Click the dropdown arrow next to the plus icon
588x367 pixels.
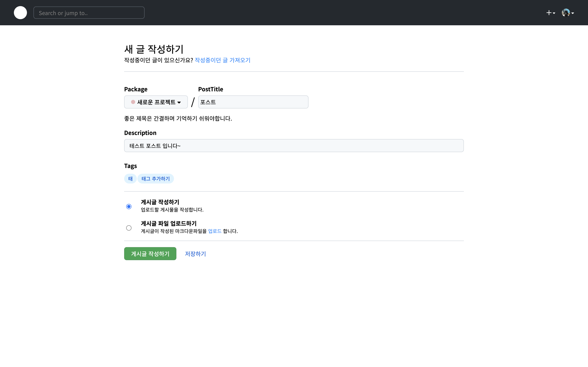coord(554,13)
